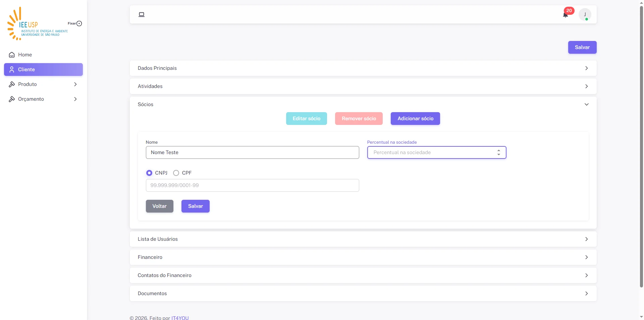This screenshot has width=644, height=320.
Task: Select the CNPJ radio button
Action: [149, 173]
